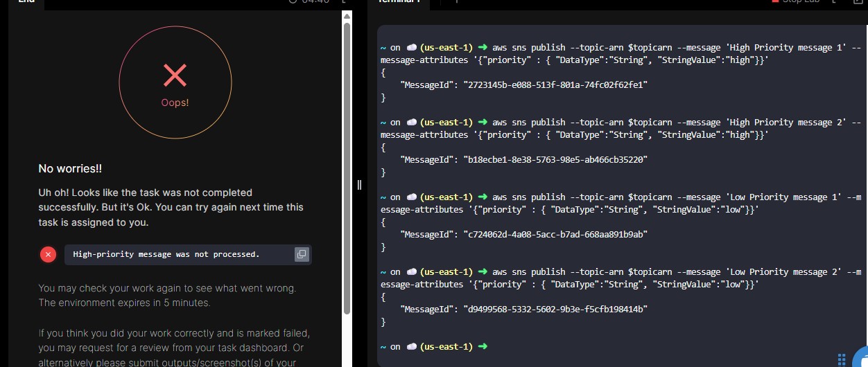Click MessageId 2723145b-e088-513f-801a-74fc02f62fe1
The width and height of the screenshot is (868, 367).
click(557, 84)
